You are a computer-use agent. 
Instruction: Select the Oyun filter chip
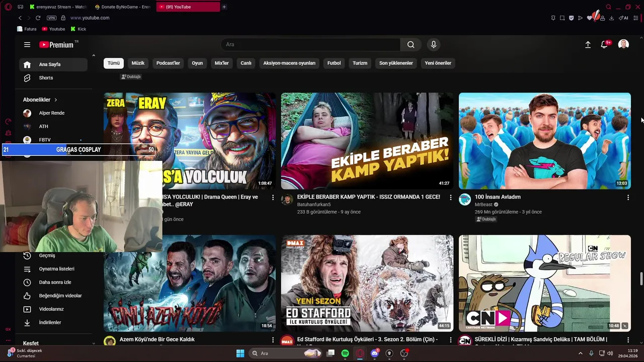(x=197, y=63)
